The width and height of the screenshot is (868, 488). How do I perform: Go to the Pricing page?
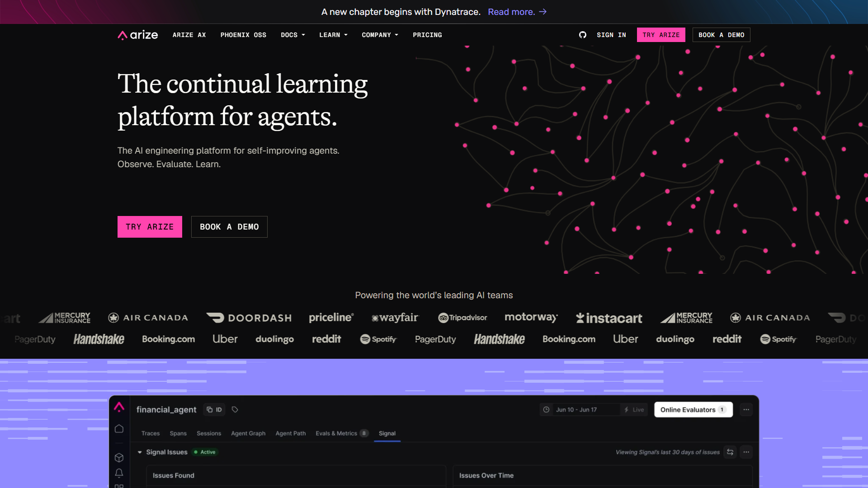[x=427, y=35]
